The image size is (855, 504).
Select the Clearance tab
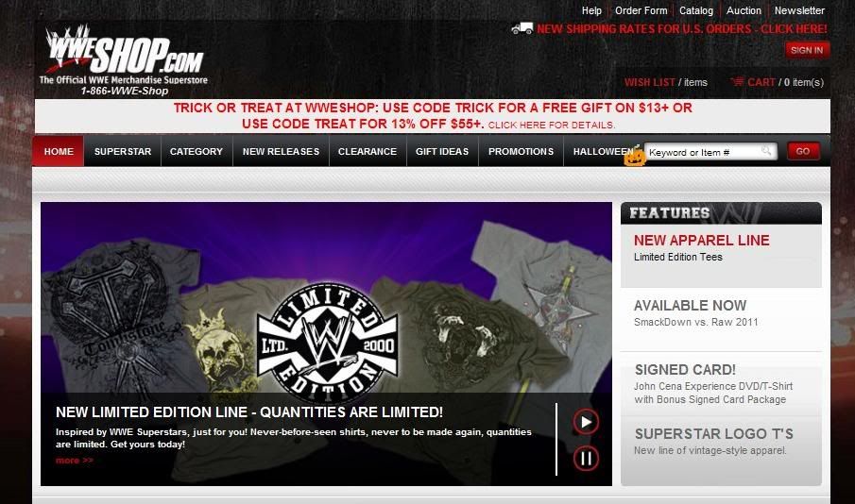(368, 151)
